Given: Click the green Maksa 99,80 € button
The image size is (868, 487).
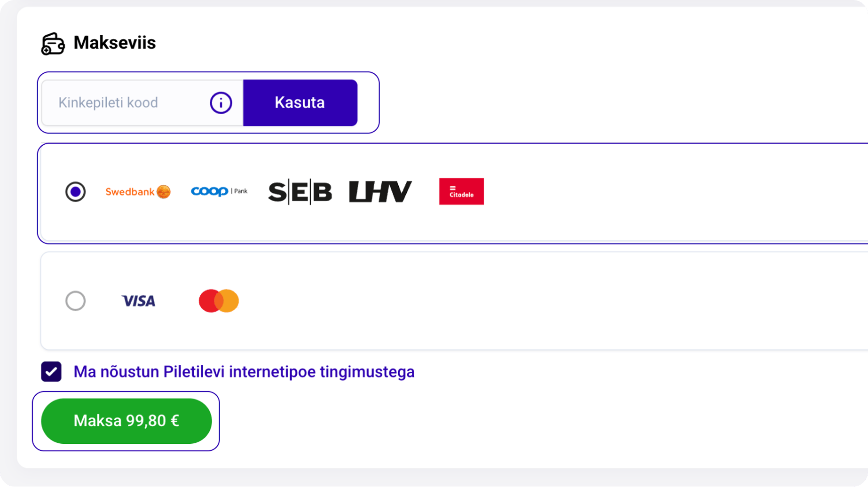Looking at the screenshot, I should 126,421.
